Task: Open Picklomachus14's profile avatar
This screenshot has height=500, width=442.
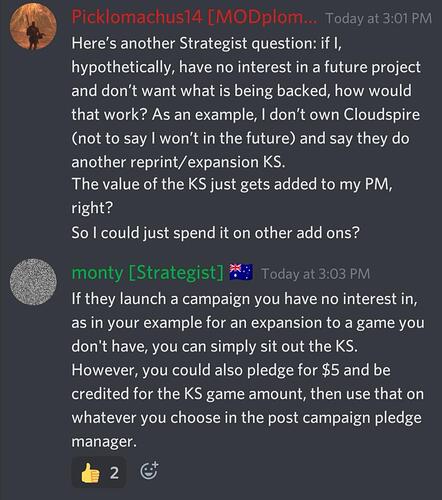Action: [33, 26]
